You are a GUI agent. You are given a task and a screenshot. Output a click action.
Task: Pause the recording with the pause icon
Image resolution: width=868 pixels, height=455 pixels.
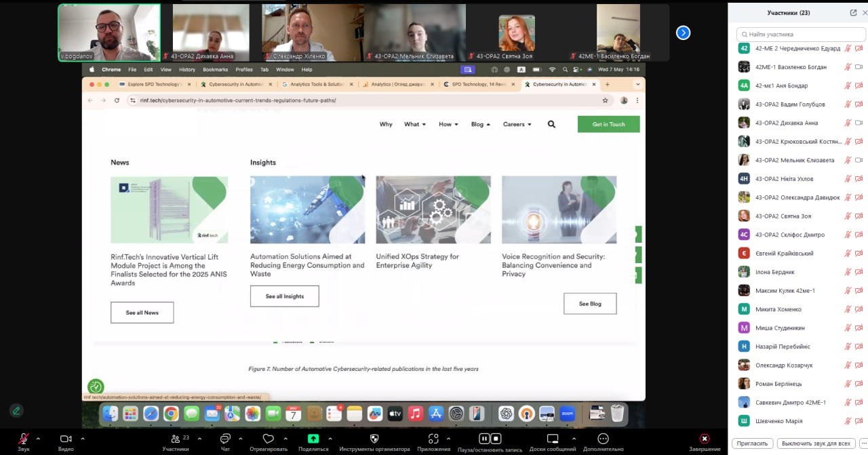click(484, 439)
